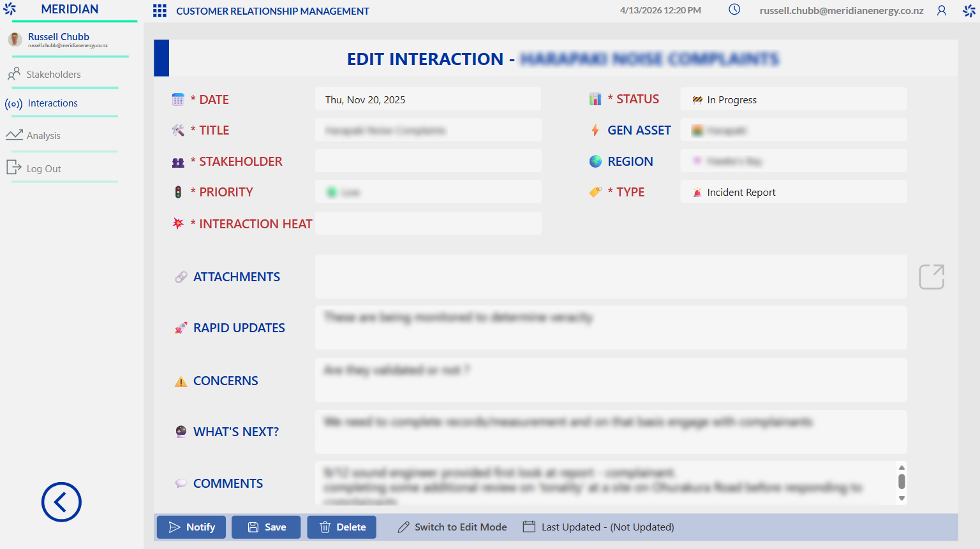The height and width of the screenshot is (549, 980).
Task: Click Russell Chubb's profile avatar
Action: click(15, 40)
